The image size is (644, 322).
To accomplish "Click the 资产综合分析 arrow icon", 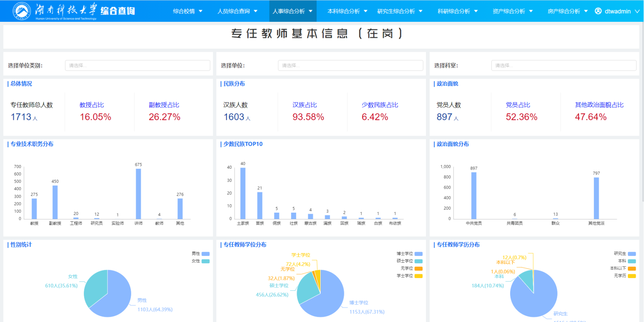I will (531, 11).
